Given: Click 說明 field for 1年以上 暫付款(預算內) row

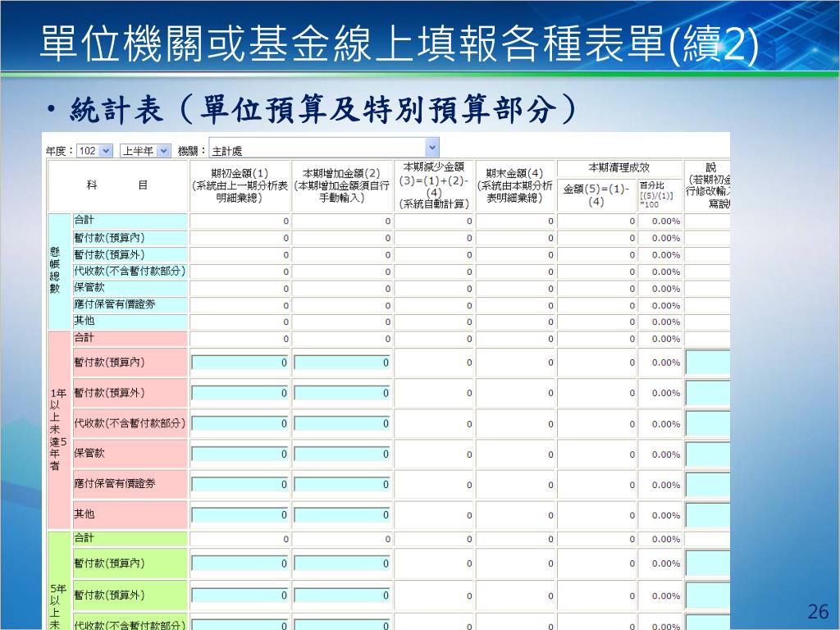Looking at the screenshot, I should click(x=708, y=363).
